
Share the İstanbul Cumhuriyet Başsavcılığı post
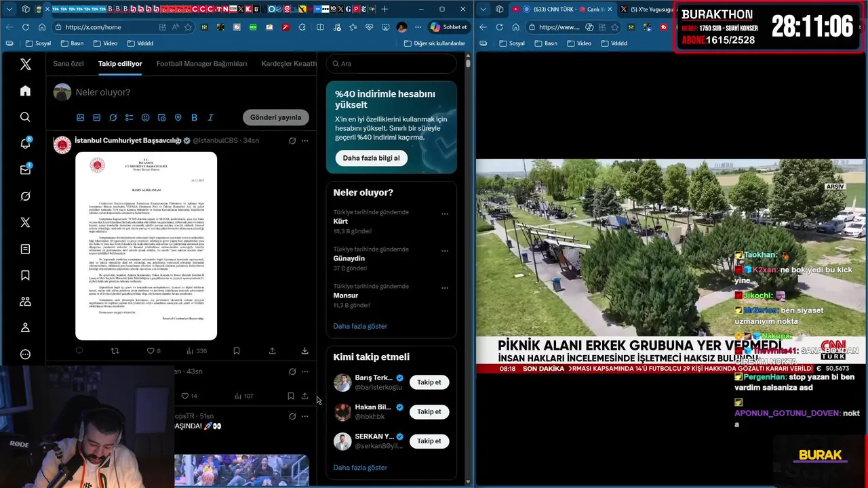272,351
